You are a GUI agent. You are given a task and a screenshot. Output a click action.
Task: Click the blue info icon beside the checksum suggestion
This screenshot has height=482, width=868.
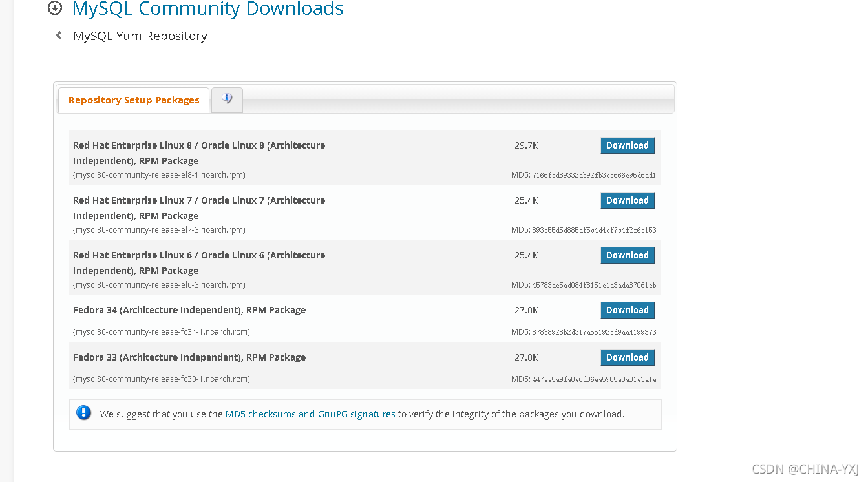pos(84,413)
